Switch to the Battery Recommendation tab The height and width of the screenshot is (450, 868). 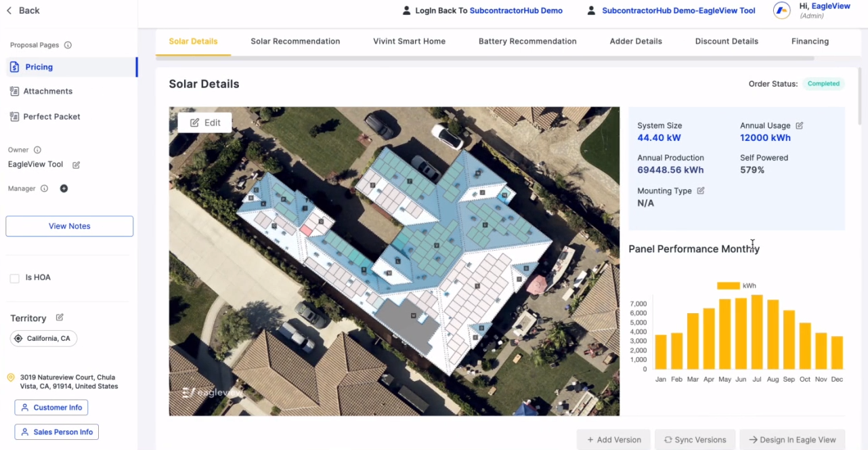tap(527, 41)
